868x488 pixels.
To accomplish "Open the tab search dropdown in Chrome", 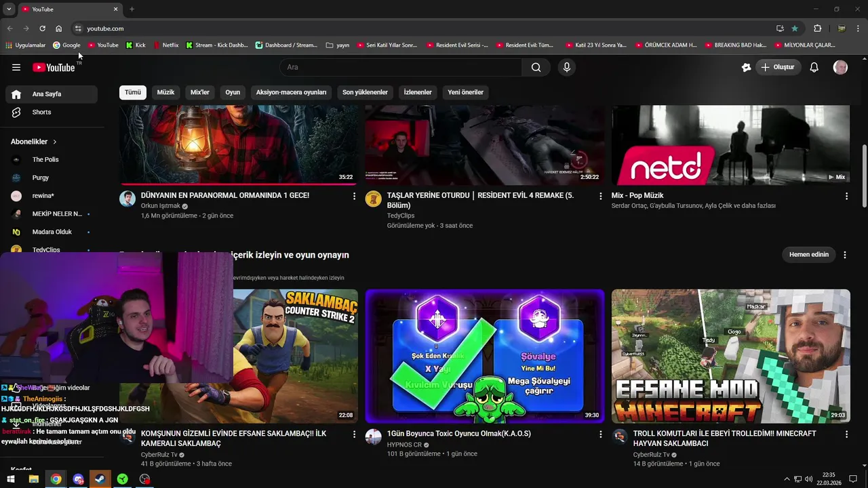I will click(9, 9).
